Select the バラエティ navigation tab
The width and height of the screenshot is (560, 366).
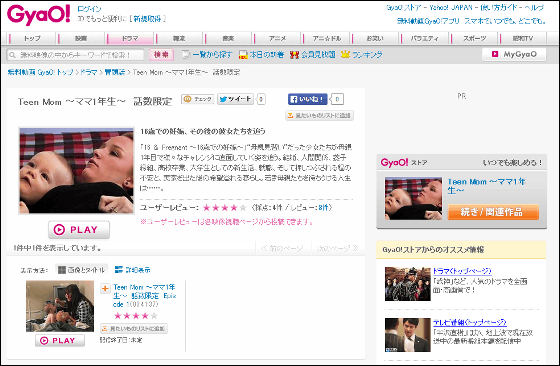tap(425, 38)
